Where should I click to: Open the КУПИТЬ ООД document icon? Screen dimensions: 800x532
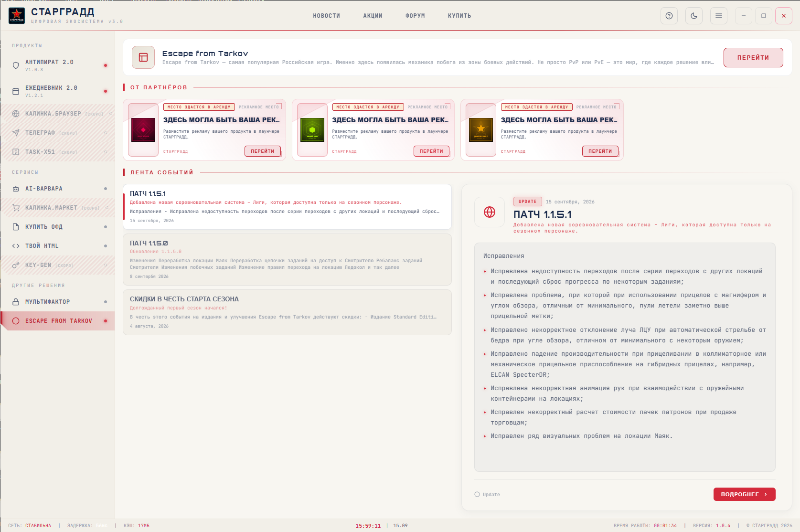coord(16,227)
